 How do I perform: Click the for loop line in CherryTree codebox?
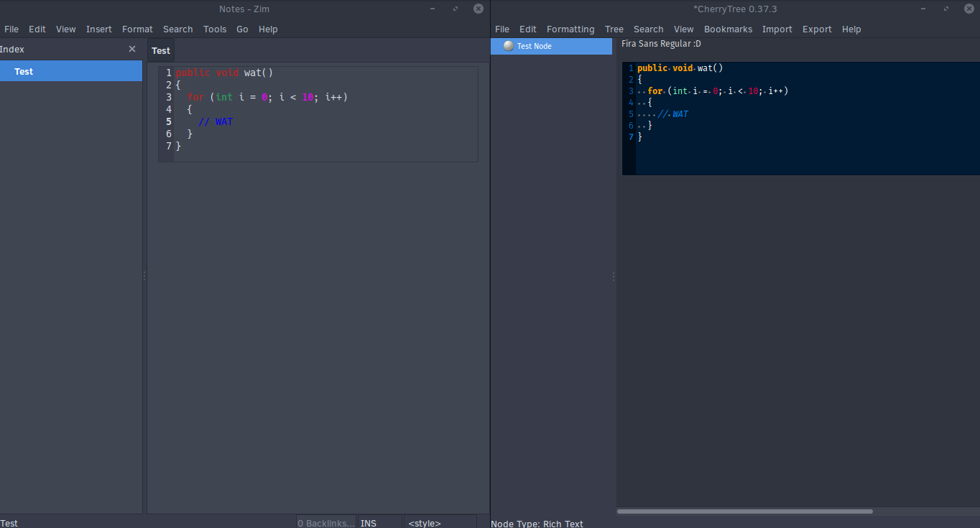(x=718, y=91)
